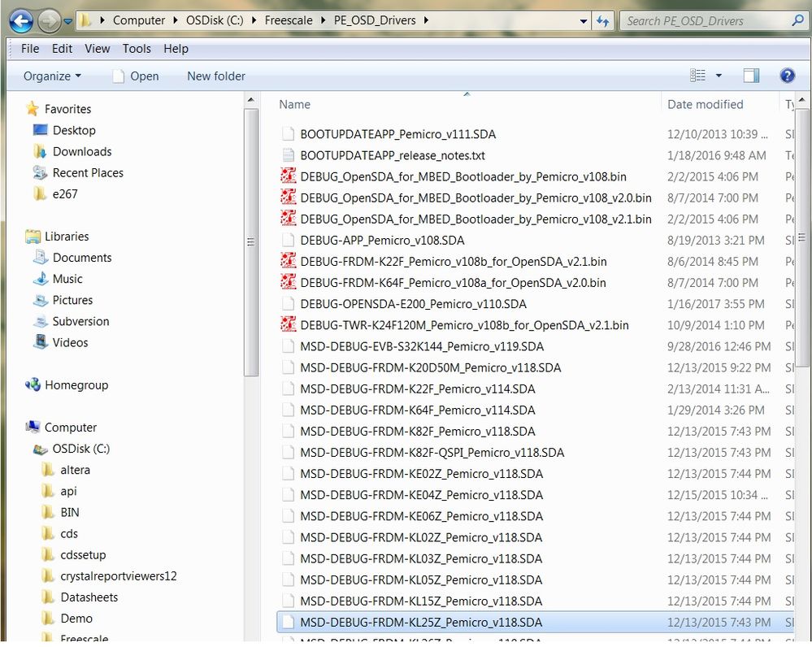Image resolution: width=812 pixels, height=647 pixels.
Task: Click the New folder button
Action: (x=216, y=76)
